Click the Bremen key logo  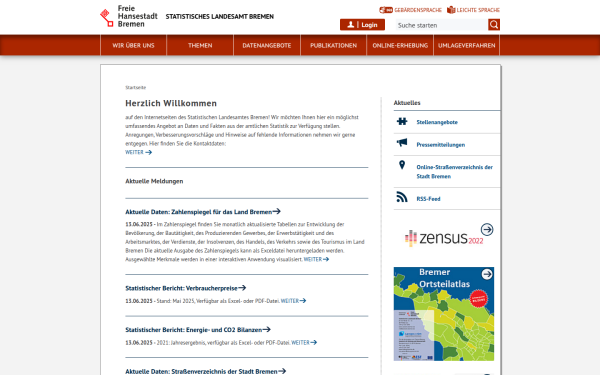pos(106,18)
